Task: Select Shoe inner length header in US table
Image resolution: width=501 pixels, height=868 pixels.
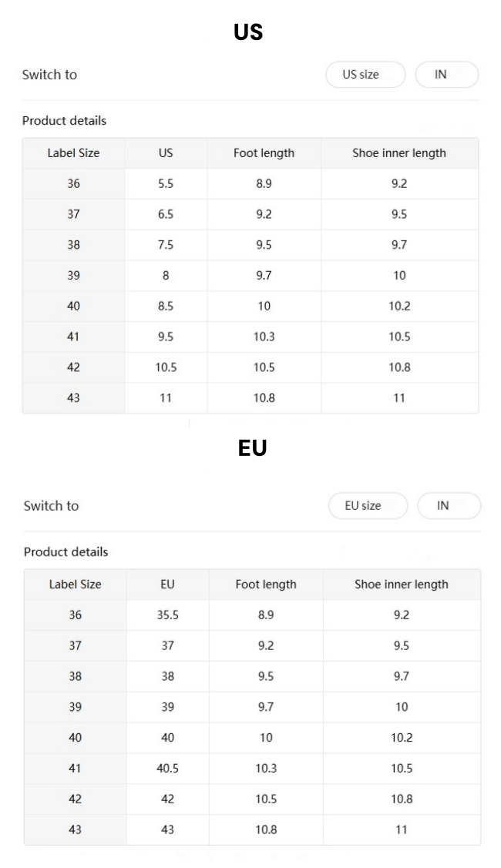Action: coord(399,153)
